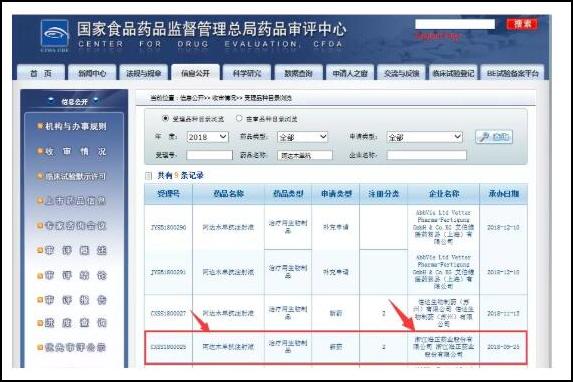Select the 在审品种目录浏览 radio button

click(239, 118)
